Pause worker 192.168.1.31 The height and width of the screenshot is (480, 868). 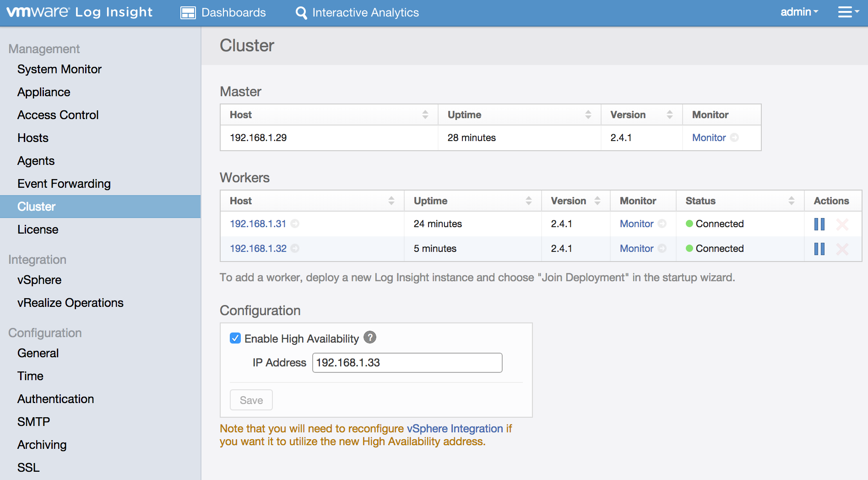819,224
